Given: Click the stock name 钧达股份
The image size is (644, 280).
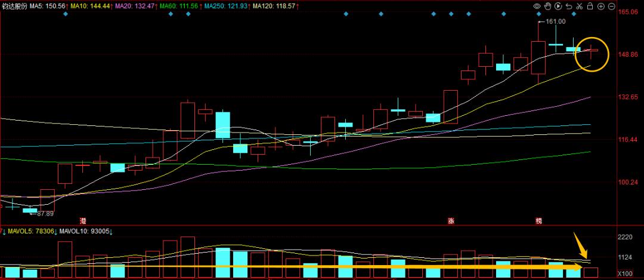Looking at the screenshot, I should 14,6.
